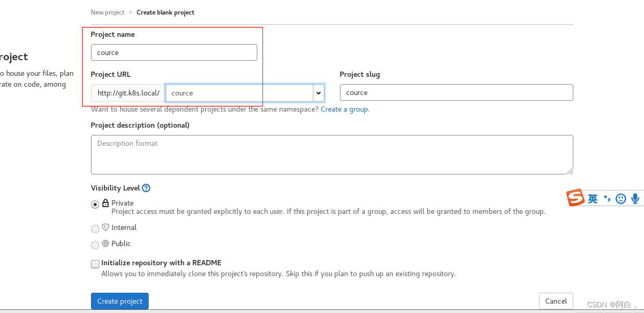
Task: Click the Project slug label
Action: [360, 75]
